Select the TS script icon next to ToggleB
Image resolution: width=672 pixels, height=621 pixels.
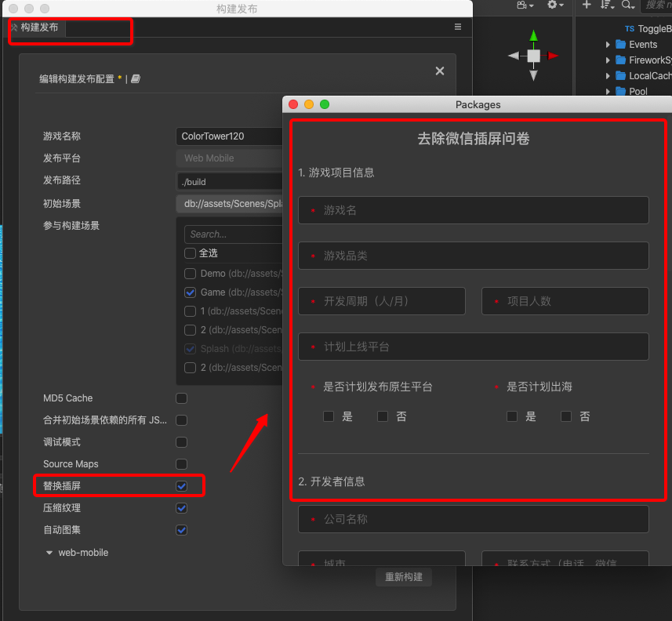coord(630,28)
